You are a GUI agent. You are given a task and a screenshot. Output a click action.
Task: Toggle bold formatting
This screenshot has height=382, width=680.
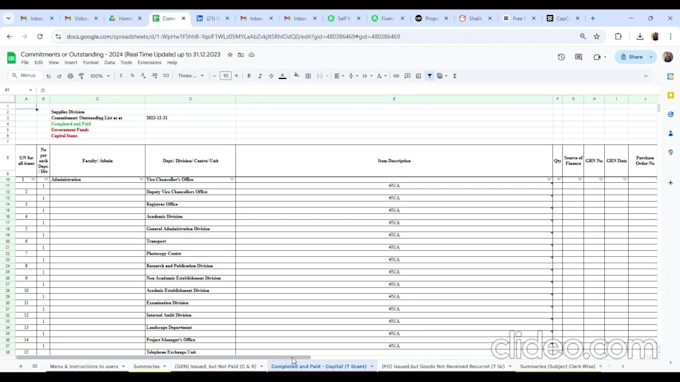pos(249,76)
